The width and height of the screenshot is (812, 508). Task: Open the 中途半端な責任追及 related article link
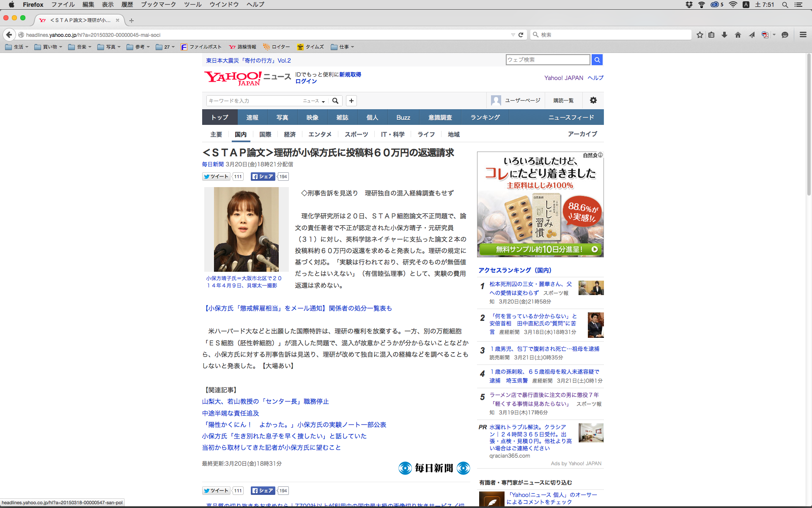point(230,413)
